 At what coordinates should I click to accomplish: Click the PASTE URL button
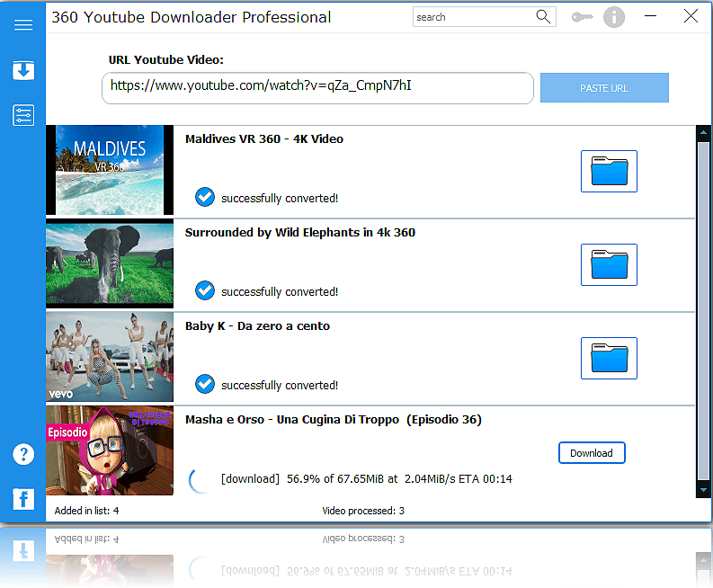[604, 88]
